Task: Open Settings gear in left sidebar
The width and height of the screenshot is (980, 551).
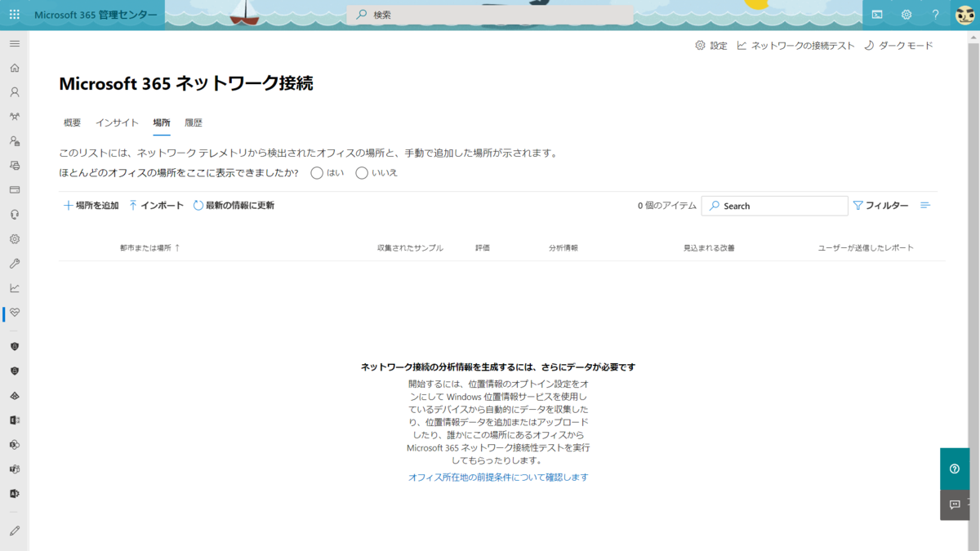Action: click(x=15, y=239)
